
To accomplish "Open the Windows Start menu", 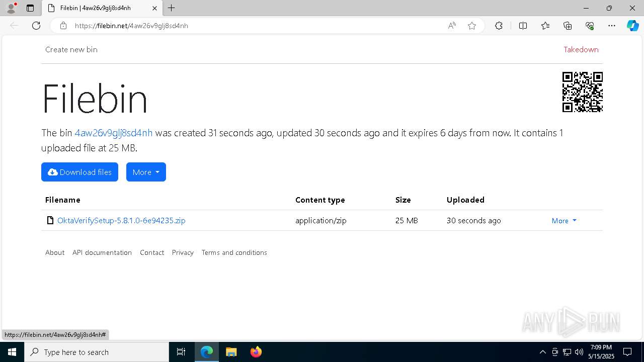I will pyautogui.click(x=12, y=352).
